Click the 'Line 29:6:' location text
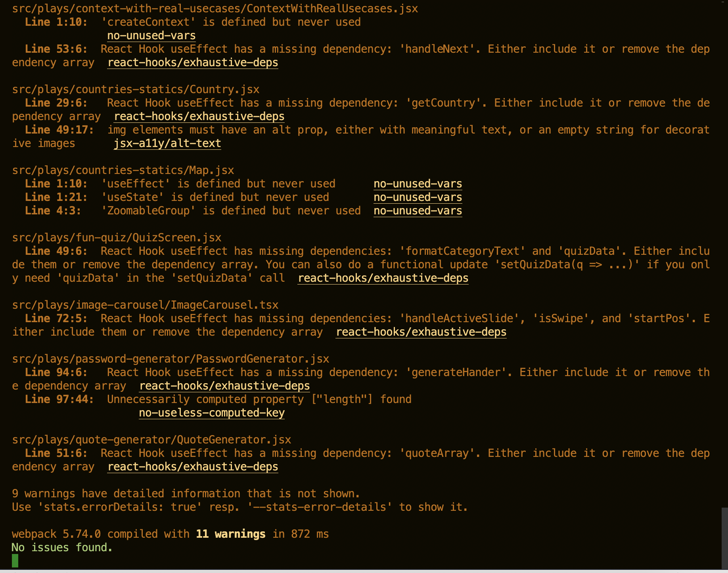The image size is (728, 573). [x=56, y=103]
